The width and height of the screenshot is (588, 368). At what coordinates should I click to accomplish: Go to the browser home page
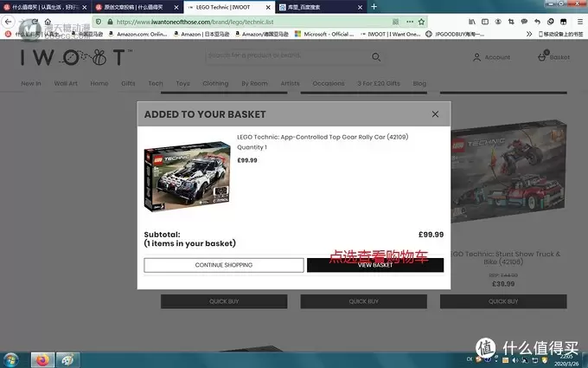click(48, 22)
